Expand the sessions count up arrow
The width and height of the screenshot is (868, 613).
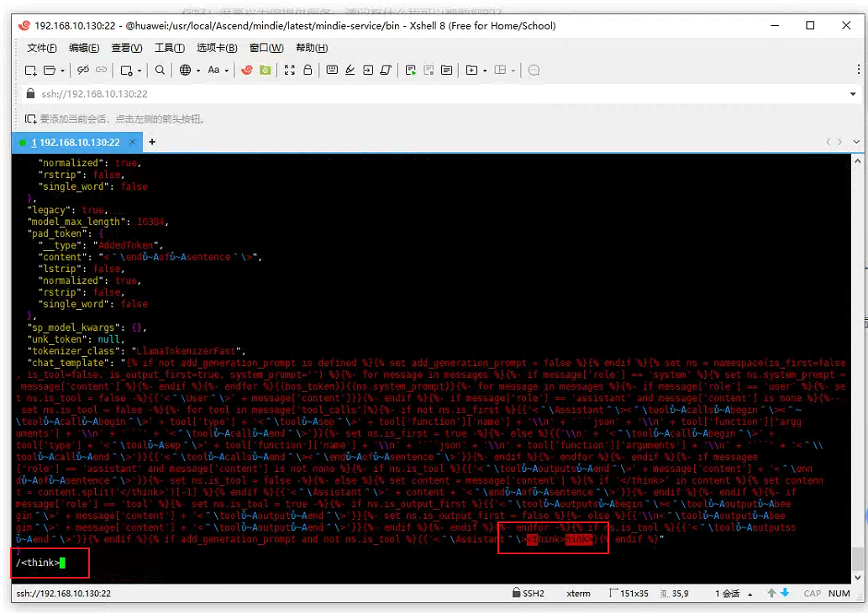pyautogui.click(x=750, y=595)
